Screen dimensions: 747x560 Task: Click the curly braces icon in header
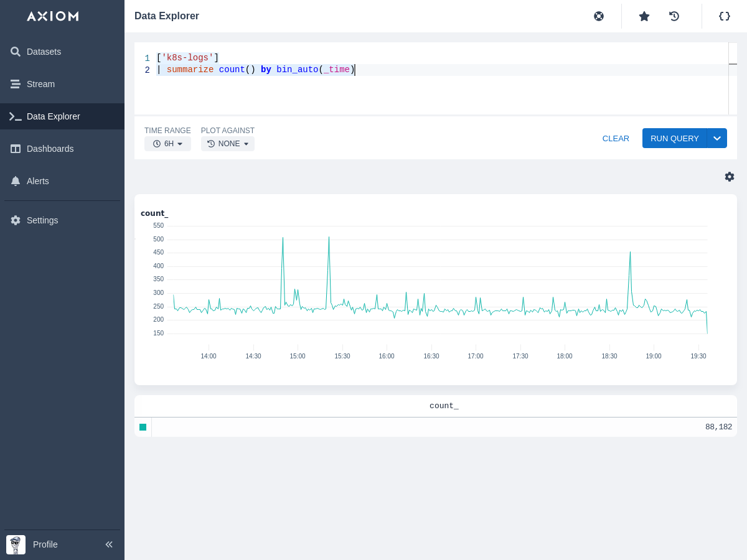coord(725,16)
